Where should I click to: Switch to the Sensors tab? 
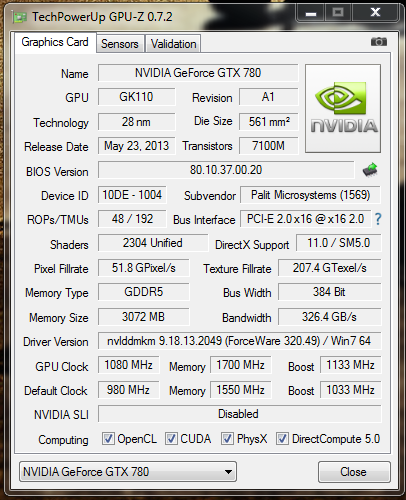120,44
